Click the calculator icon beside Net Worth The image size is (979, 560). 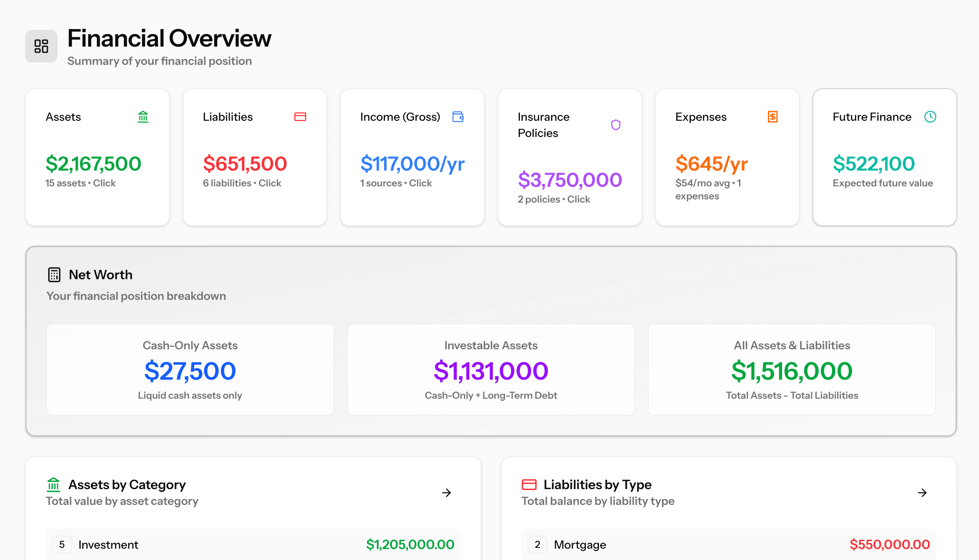[54, 274]
